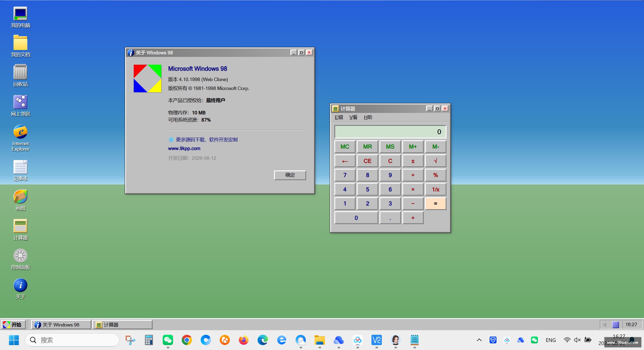644x350 pixels.
Task: Click the purple square tray icon
Action: 616,325
